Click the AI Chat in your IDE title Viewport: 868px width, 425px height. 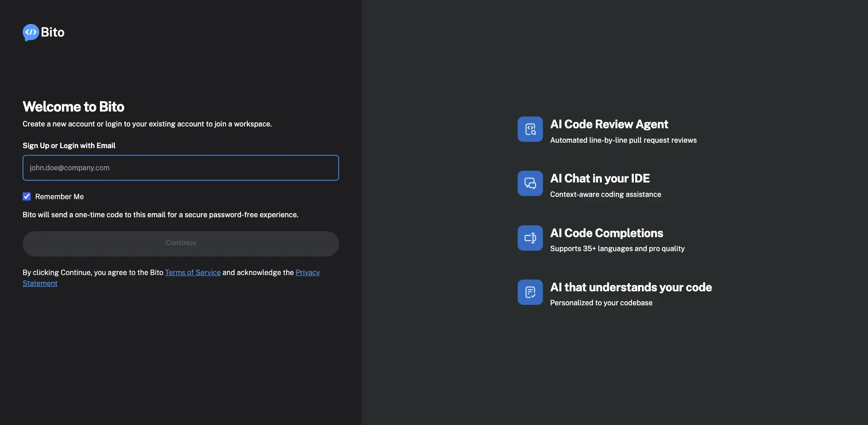click(x=600, y=178)
